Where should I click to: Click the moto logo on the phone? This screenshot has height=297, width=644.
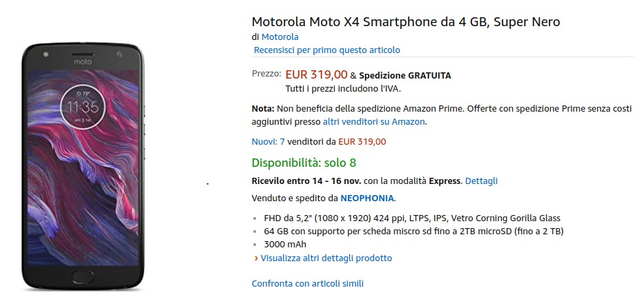(x=83, y=61)
